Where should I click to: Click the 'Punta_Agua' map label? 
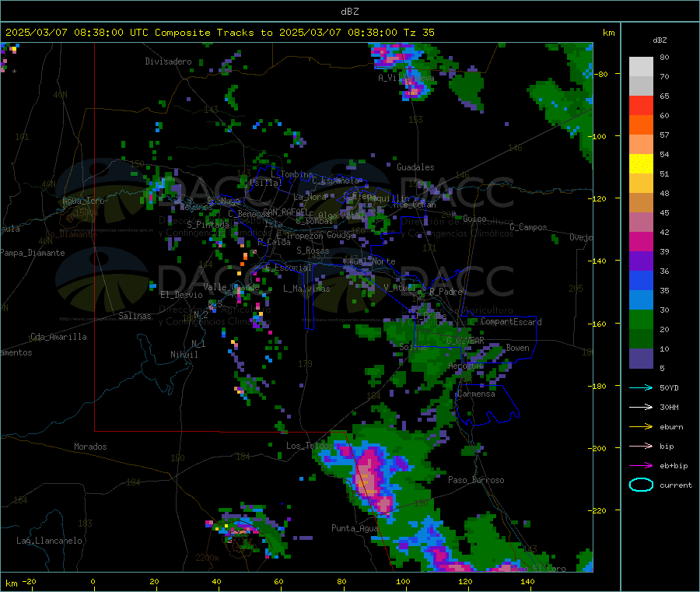click(x=355, y=528)
